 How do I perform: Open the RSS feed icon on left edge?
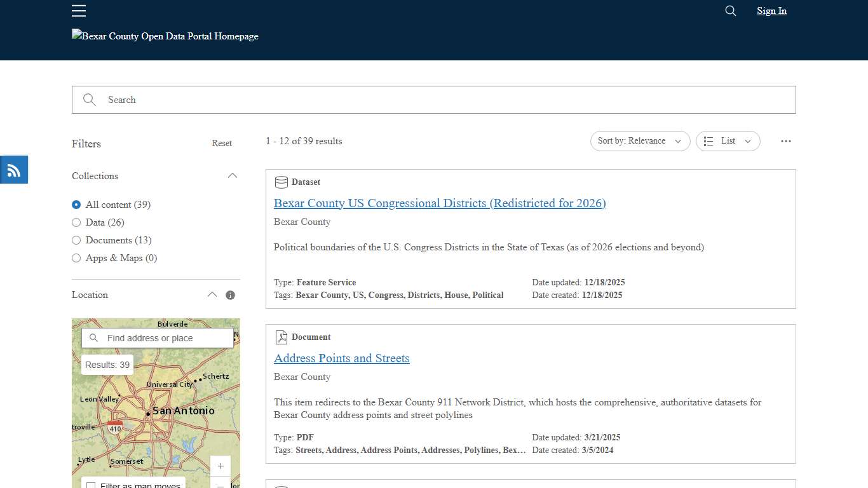point(13,169)
